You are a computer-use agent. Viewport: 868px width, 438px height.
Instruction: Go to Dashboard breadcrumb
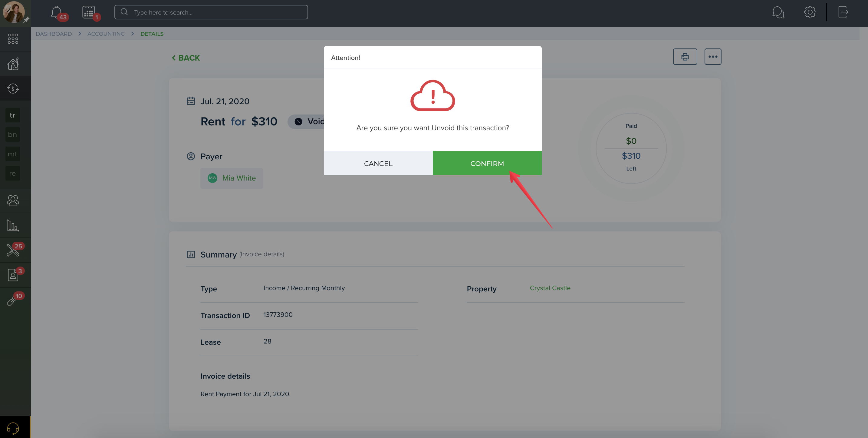click(54, 34)
